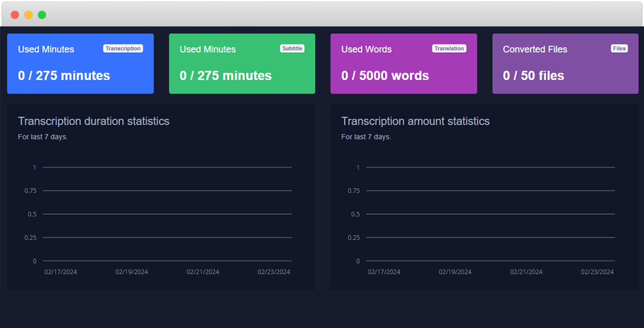Image resolution: width=644 pixels, height=328 pixels.
Task: Maximize the window with the green button
Action: coord(42,14)
